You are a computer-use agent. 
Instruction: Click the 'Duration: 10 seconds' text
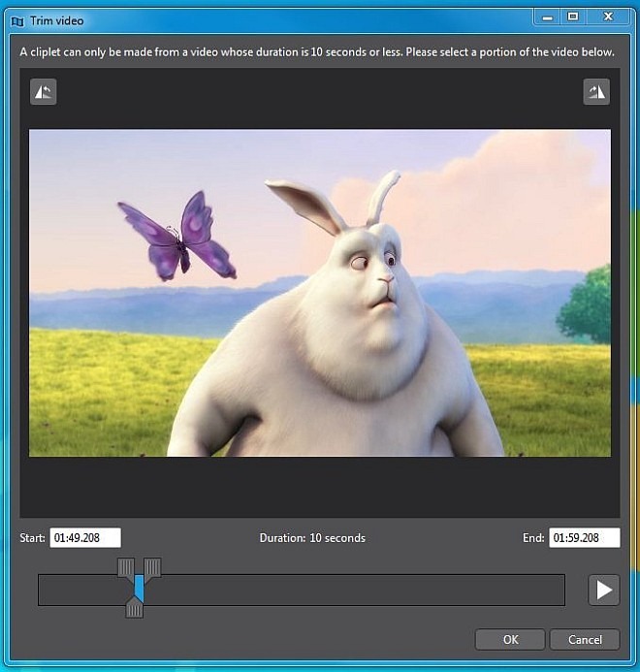coord(312,538)
